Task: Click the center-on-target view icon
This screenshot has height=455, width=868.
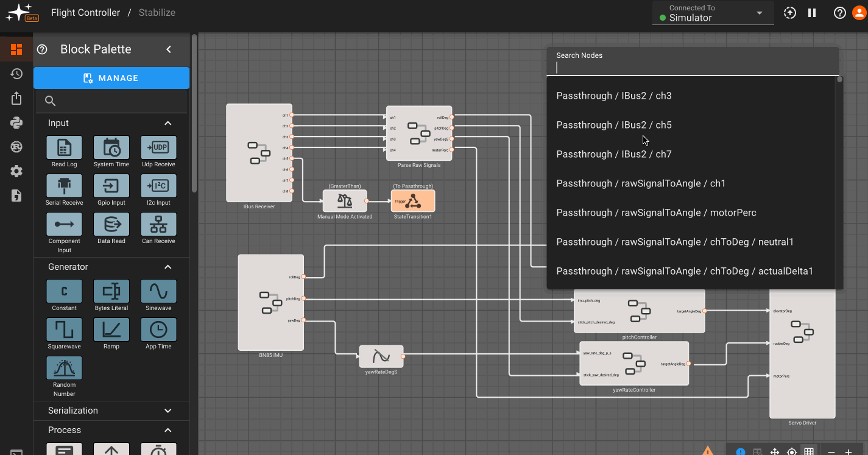Action: click(x=791, y=451)
